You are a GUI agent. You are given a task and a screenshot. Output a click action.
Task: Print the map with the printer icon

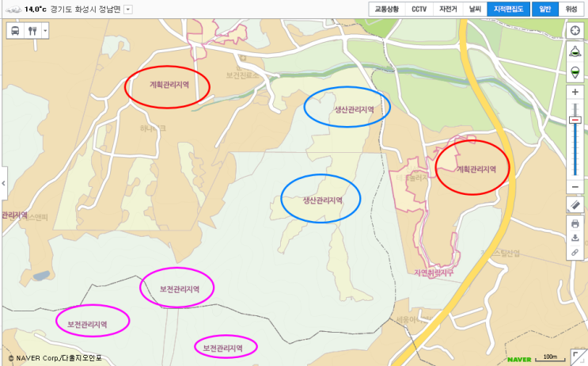(x=575, y=223)
